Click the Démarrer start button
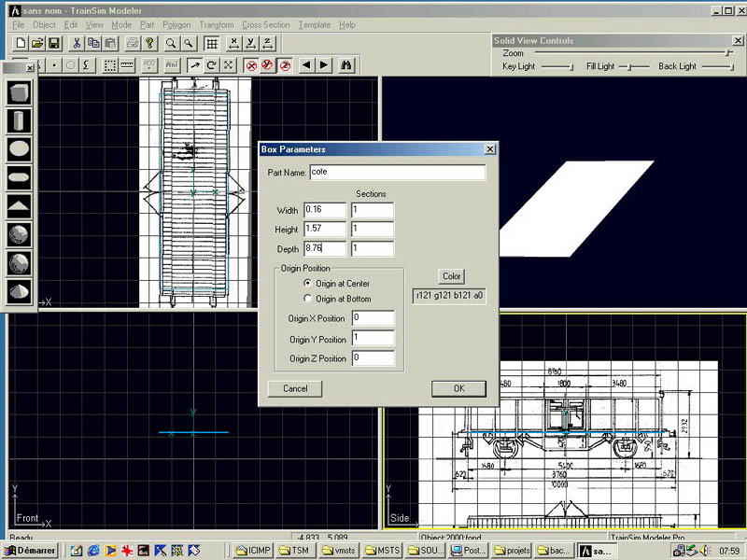Screen dimensions: 747x560 pos(32,551)
